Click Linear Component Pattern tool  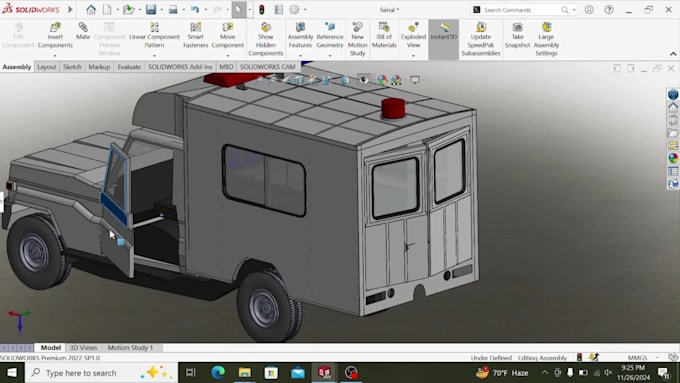tap(154, 36)
